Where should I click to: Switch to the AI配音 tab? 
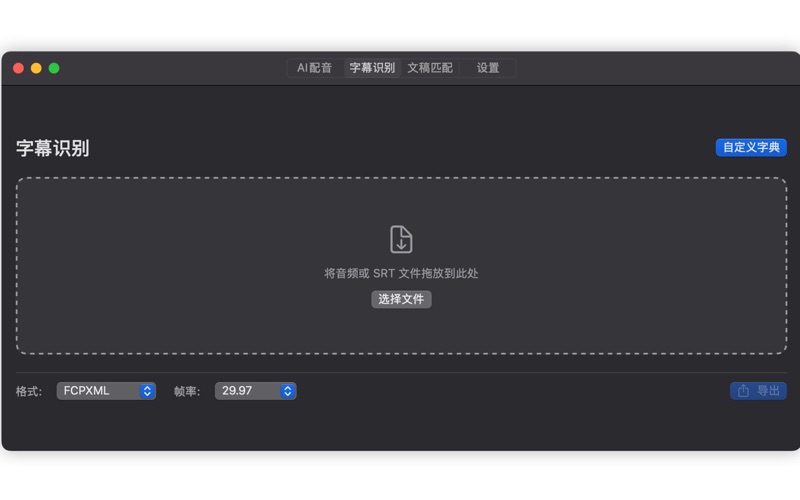[x=314, y=68]
